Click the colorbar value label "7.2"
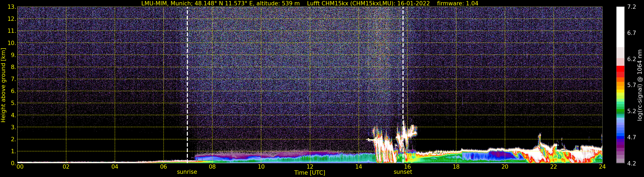This screenshot has width=644, height=177. coord(632,7)
